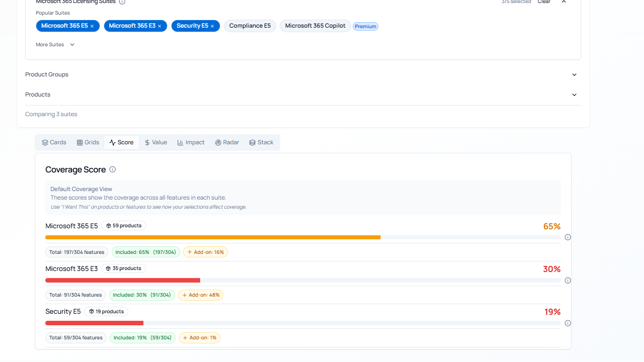Click Security E5 red coverage bar
The image size is (644, 362).
95,323
